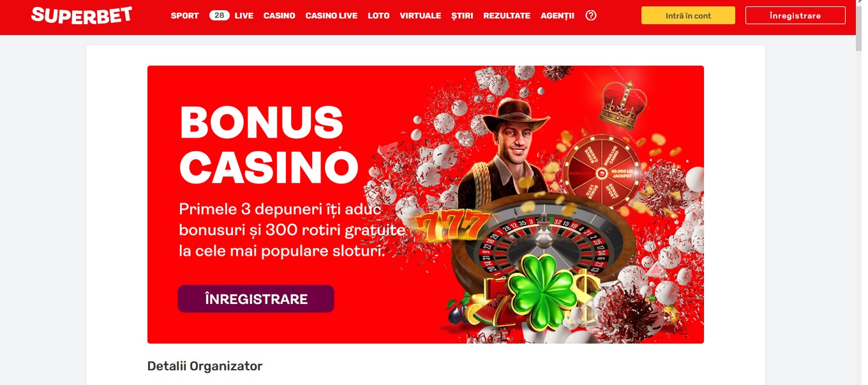Navigate to CASINO LIVE
Viewport: 868px width, 385px height.
[x=331, y=15]
